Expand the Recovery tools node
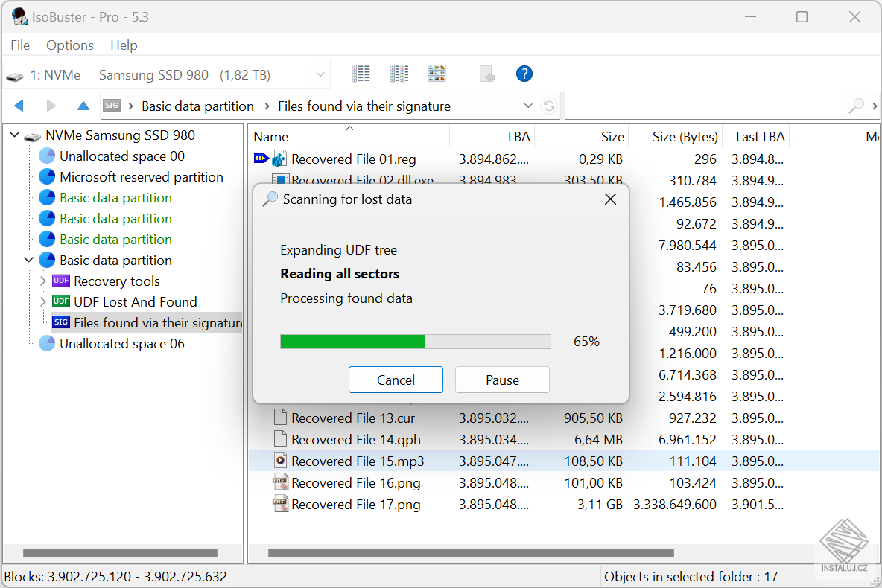Screen dimensions: 882x588 [x=43, y=281]
